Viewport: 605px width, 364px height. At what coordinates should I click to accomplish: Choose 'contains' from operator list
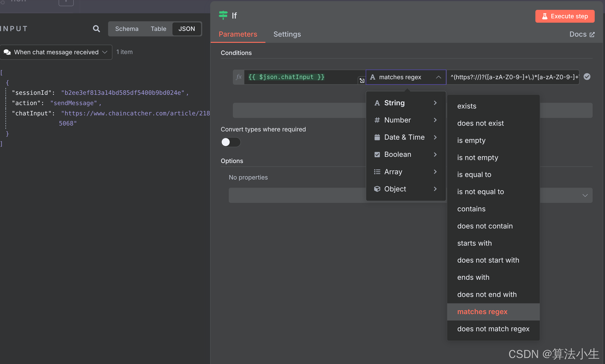click(x=471, y=209)
